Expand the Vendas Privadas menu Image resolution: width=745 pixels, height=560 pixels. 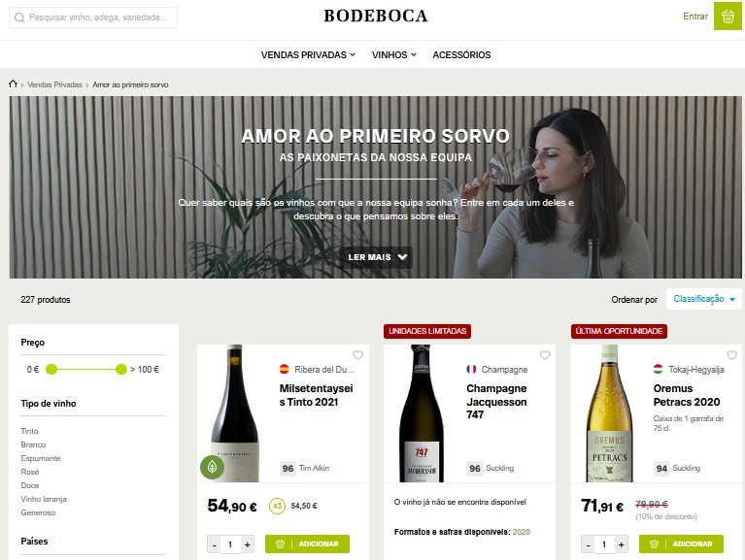[308, 55]
